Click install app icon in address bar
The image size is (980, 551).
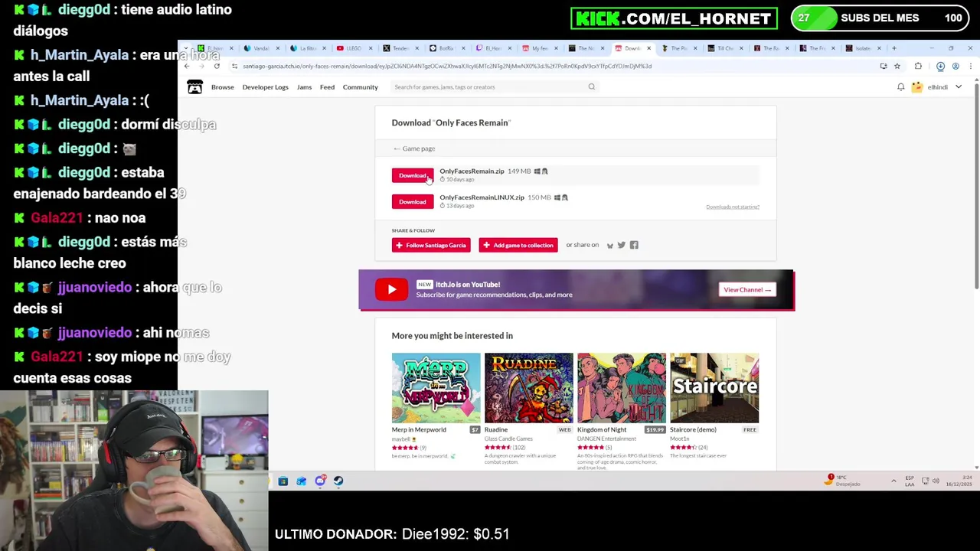point(884,67)
